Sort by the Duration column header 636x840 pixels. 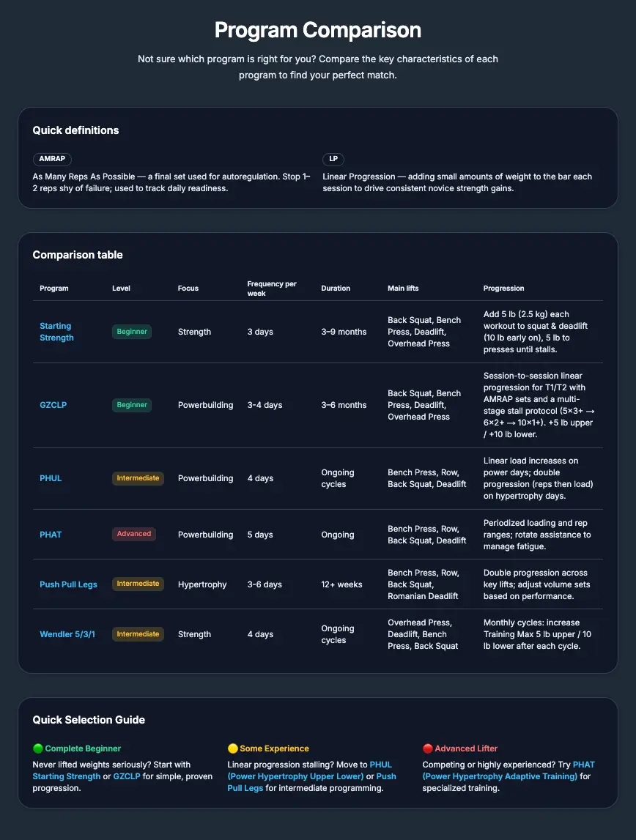point(336,288)
